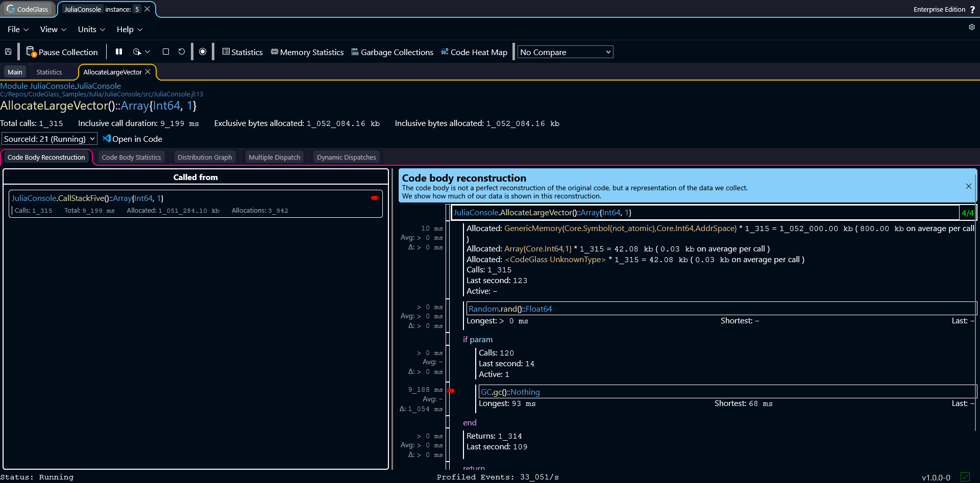Open the Statistics view from the toolbar
This screenshot has height=483, width=980.
point(242,52)
